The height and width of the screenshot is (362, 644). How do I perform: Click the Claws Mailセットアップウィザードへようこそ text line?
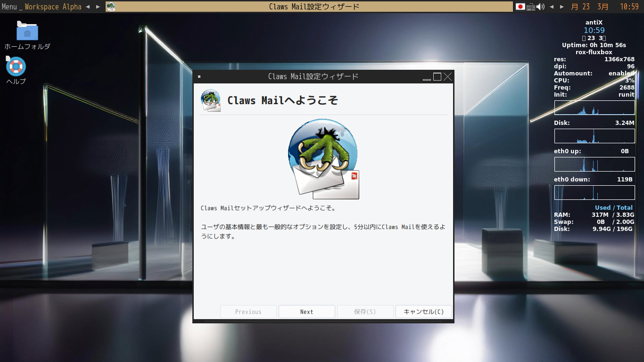pos(268,208)
